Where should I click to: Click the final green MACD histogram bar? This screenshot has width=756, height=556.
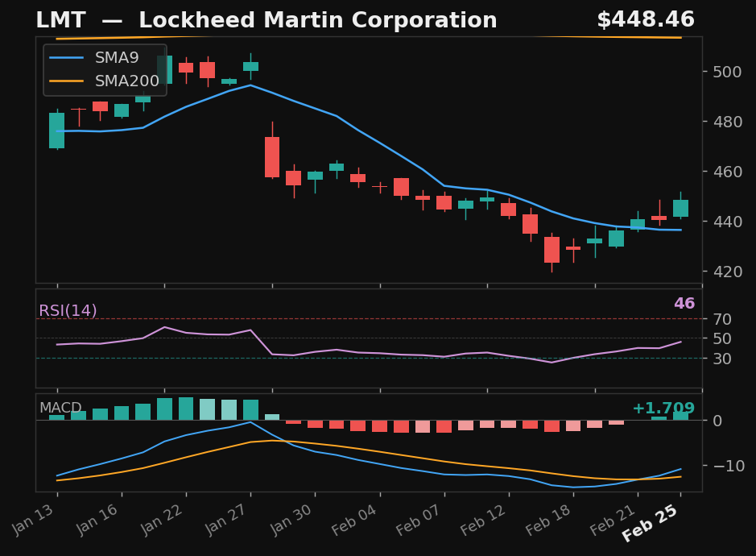681,416
